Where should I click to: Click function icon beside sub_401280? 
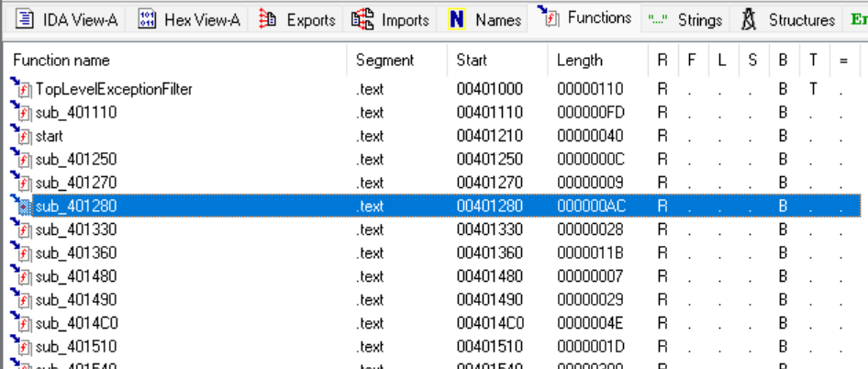[21, 205]
